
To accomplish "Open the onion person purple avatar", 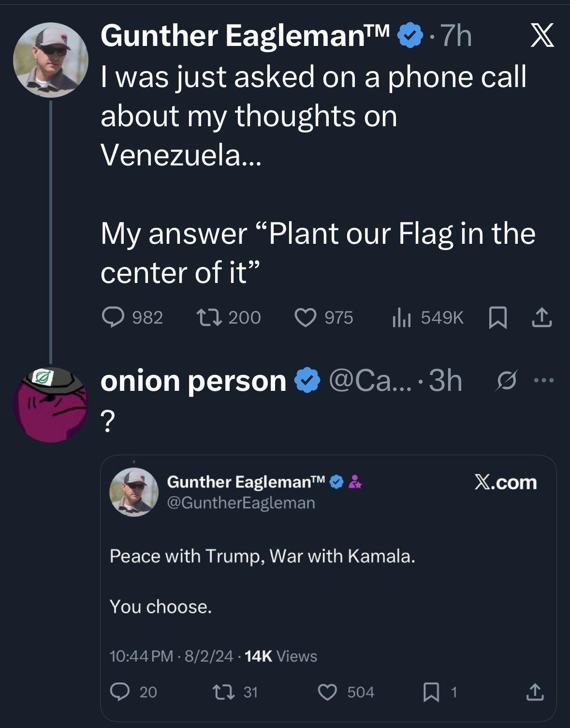I will pos(50,404).
